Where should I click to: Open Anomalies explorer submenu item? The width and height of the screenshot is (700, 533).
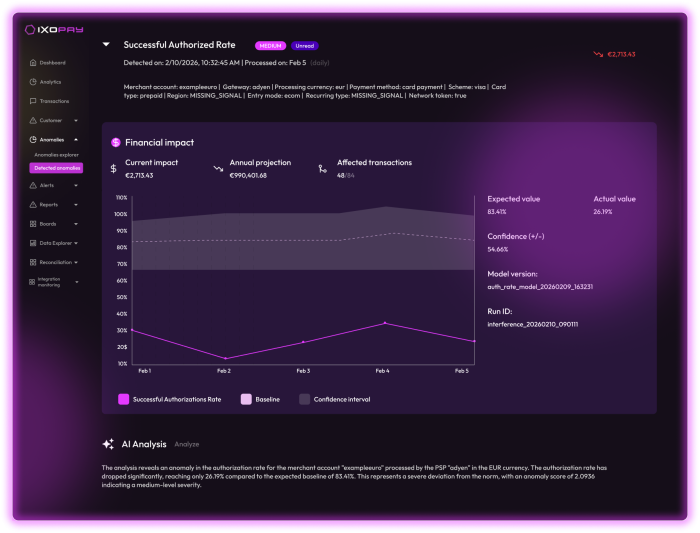pos(56,155)
